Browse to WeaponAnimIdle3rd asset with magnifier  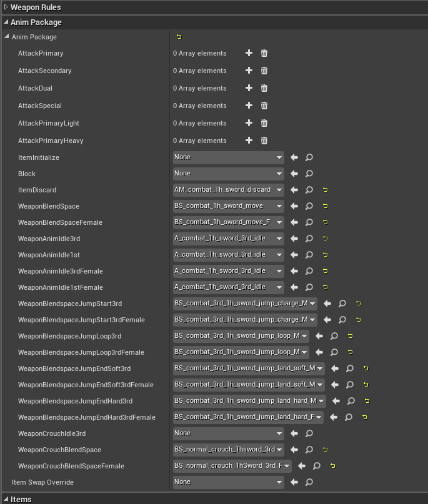(x=309, y=239)
